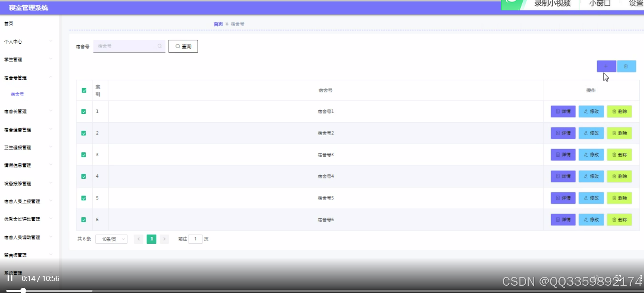Click 修改 for row 宿舍号2
The width and height of the screenshot is (644, 293).
[x=591, y=133]
